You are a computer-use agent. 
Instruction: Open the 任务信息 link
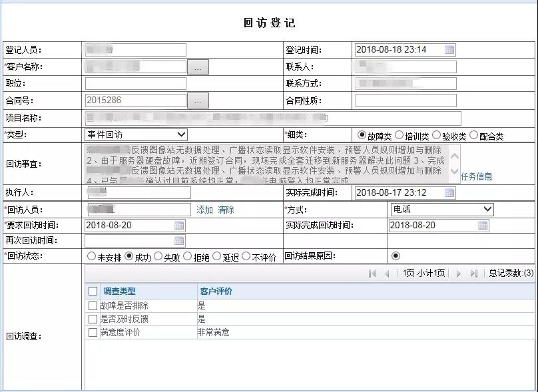(x=477, y=176)
